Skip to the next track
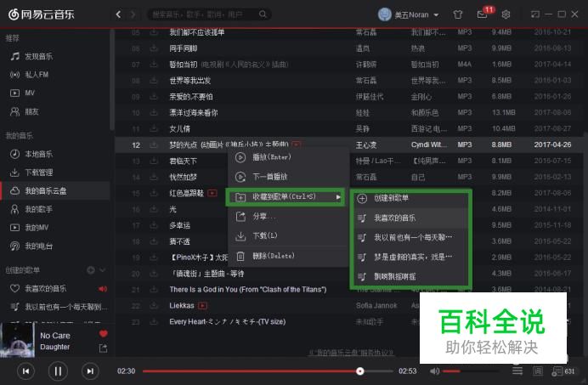This screenshot has height=385, width=588. [x=90, y=371]
